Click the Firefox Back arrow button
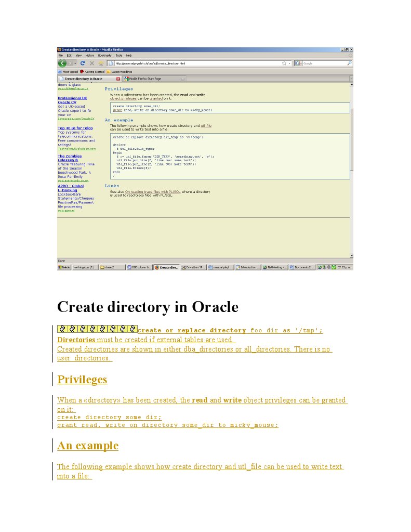Image resolution: width=411 pixels, height=532 pixels. pos(62,63)
